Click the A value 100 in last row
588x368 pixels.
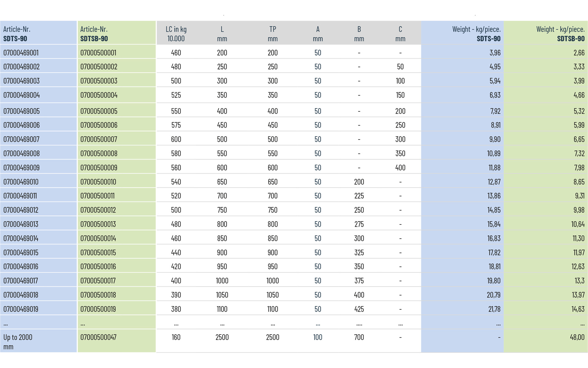(318, 337)
